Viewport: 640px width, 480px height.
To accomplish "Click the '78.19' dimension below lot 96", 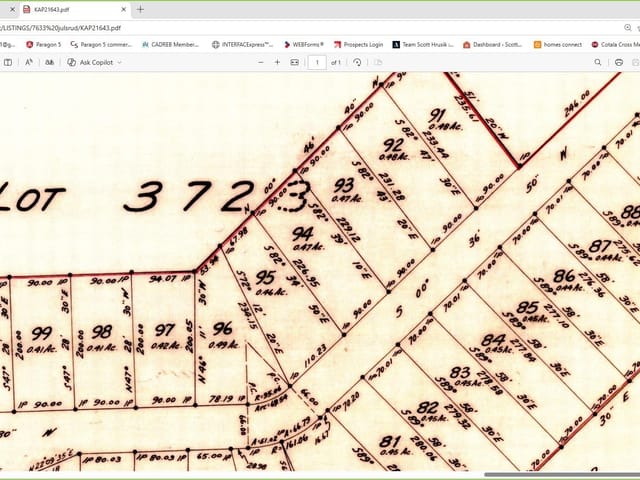I will (221, 398).
